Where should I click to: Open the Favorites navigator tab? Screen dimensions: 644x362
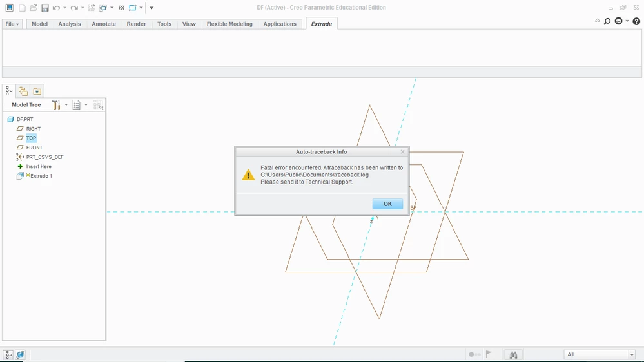coord(37,91)
